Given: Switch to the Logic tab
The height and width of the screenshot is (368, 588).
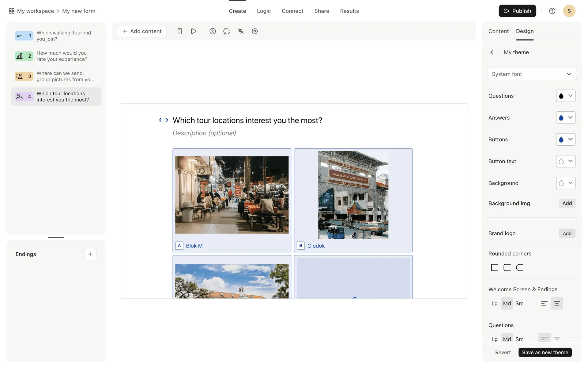Looking at the screenshot, I should point(264,11).
